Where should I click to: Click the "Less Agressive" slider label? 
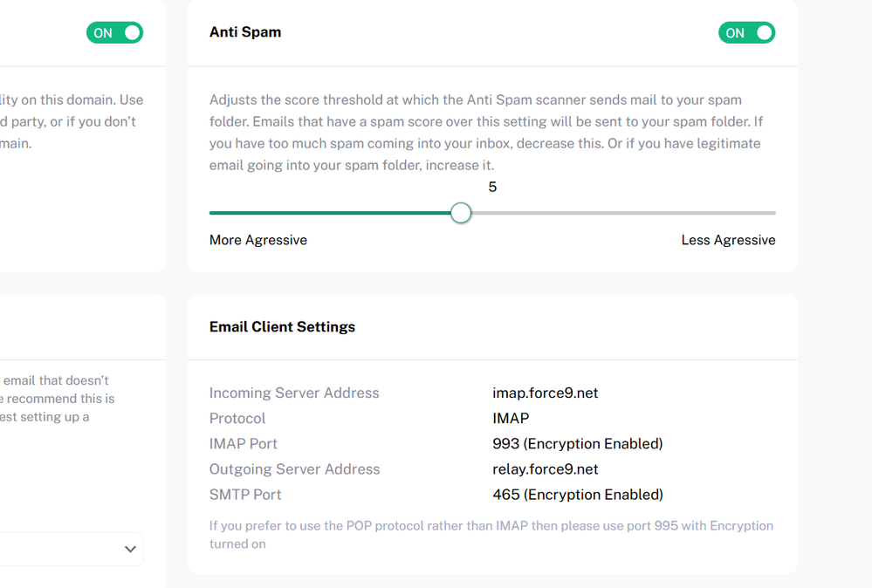click(x=728, y=240)
